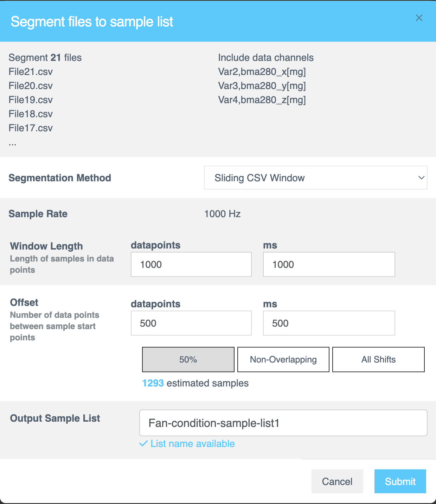436x504 pixels.
Task: Click the 1293 estimated samples link
Action: pos(153,383)
